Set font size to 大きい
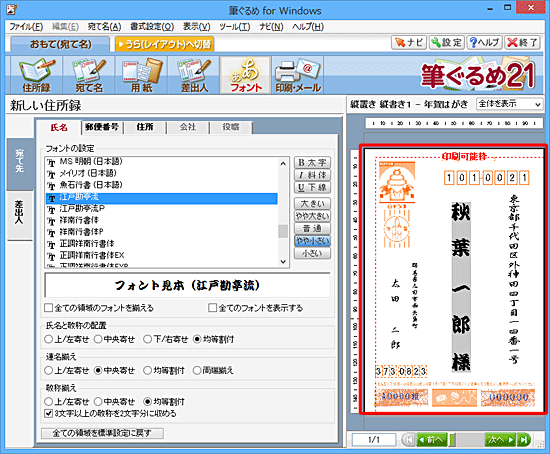550x454 pixels. (x=312, y=203)
